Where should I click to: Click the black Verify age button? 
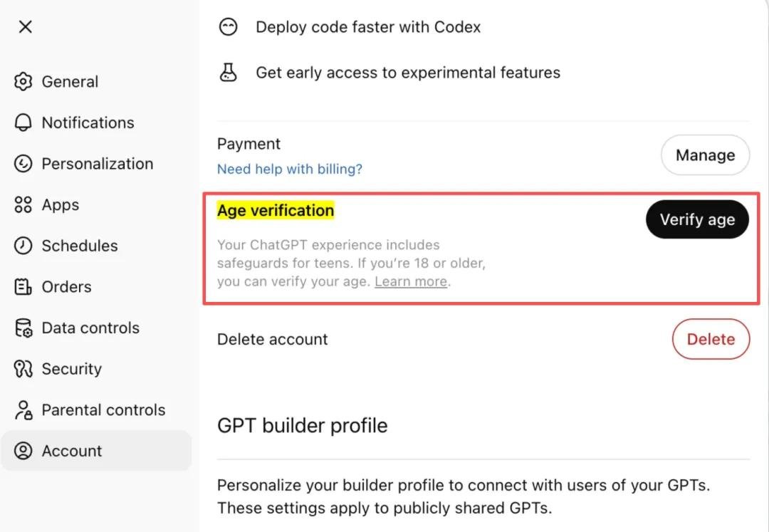tap(697, 220)
